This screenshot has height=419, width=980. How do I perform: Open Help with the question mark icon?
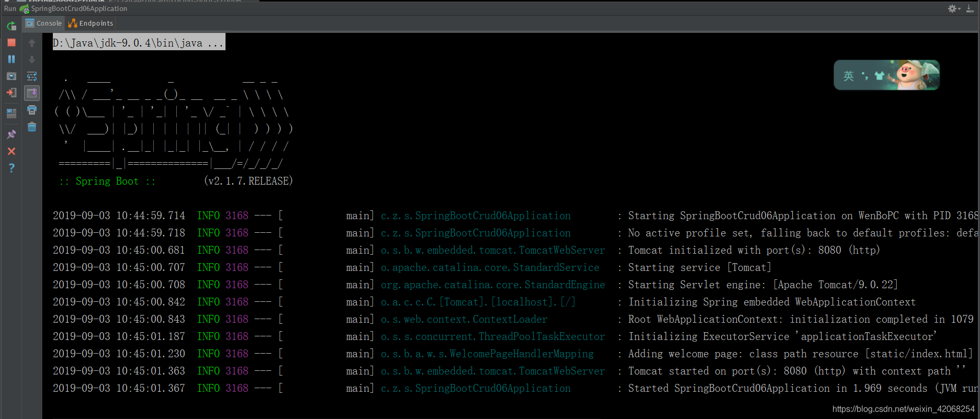coord(12,168)
